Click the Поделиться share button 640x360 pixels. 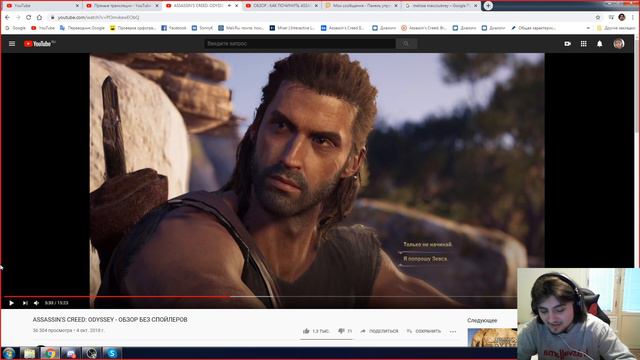(x=379, y=331)
